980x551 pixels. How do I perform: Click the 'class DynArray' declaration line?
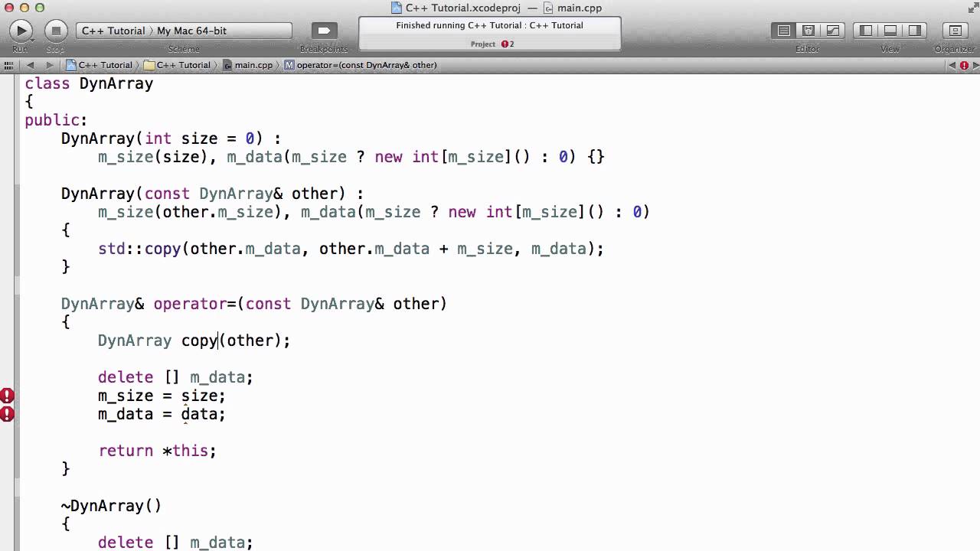coord(89,83)
